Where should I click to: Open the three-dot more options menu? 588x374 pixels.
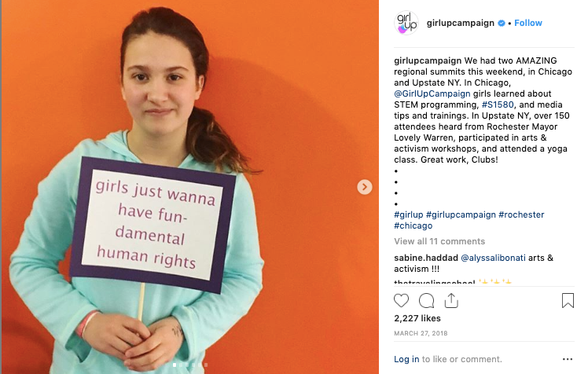click(x=568, y=359)
